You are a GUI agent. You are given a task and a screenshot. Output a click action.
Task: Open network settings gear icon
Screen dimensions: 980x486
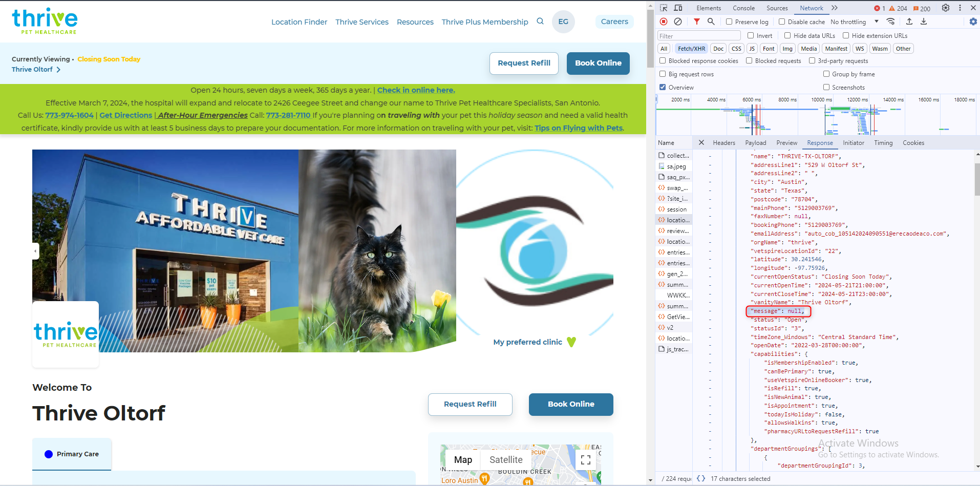pyautogui.click(x=973, y=22)
